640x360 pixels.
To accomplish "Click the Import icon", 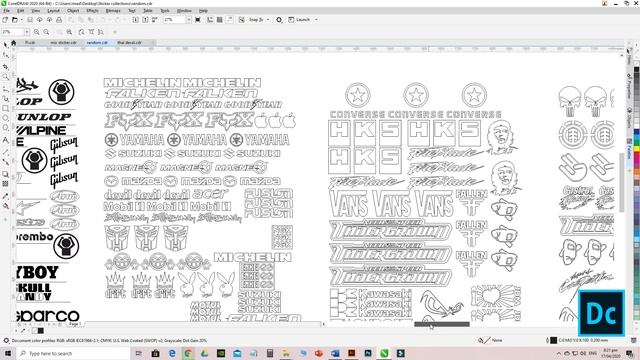I will click(136, 20).
